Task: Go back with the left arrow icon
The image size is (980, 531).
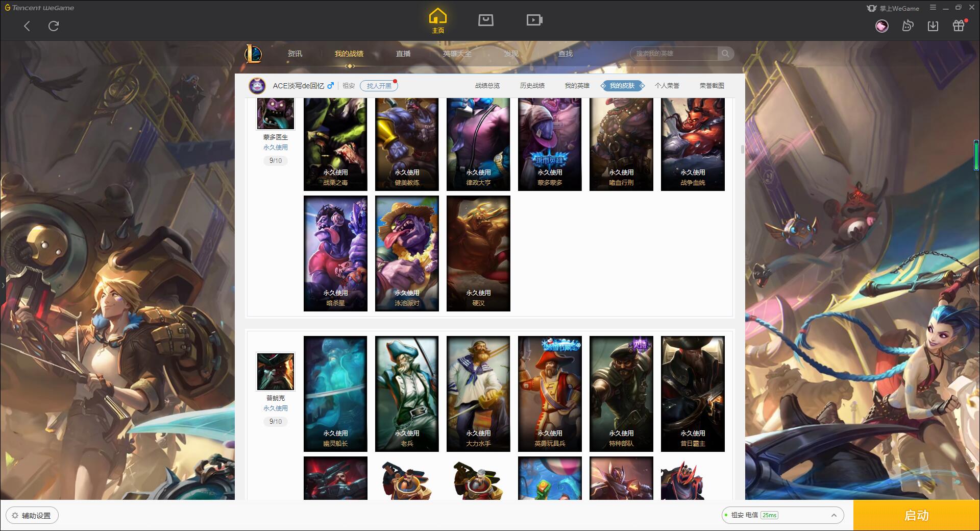Action: click(27, 26)
